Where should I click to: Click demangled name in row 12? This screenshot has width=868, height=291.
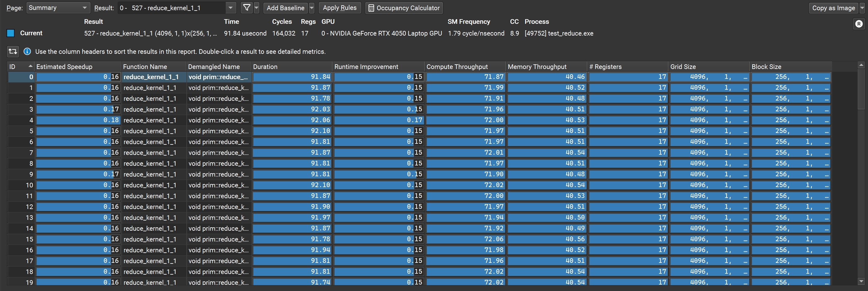pyautogui.click(x=219, y=207)
